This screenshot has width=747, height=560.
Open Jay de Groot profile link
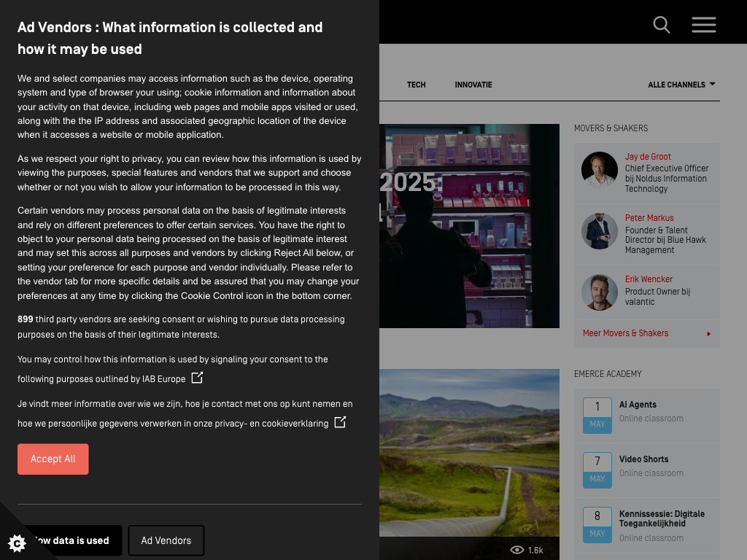coord(648,157)
